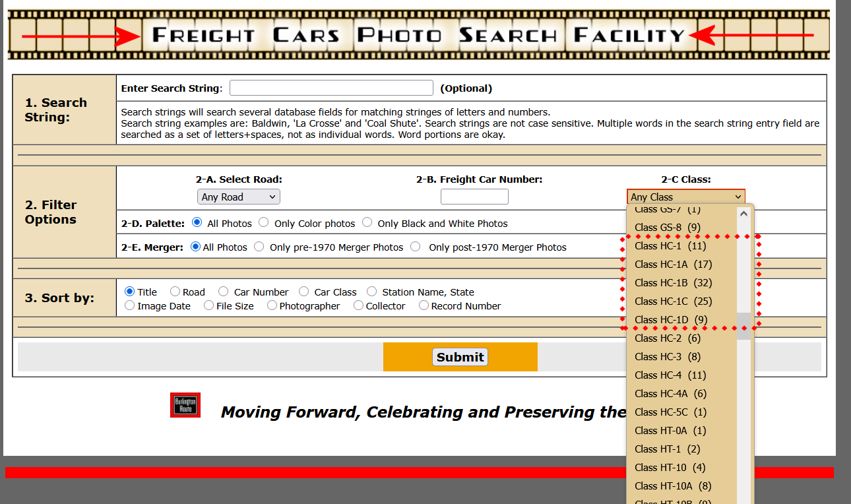The height and width of the screenshot is (504, 851).
Task: Select Only post-1970 Merger Photos
Action: (x=416, y=247)
